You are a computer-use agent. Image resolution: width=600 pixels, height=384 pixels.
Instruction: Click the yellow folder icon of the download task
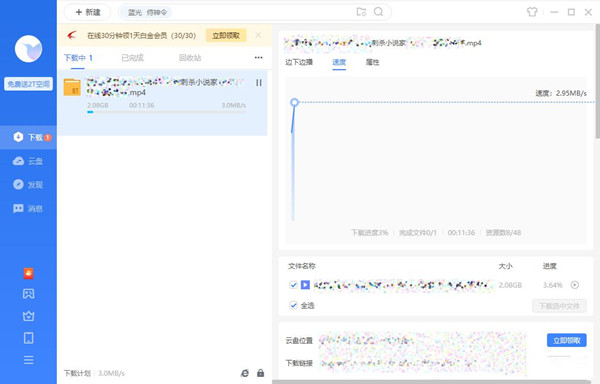(72, 87)
